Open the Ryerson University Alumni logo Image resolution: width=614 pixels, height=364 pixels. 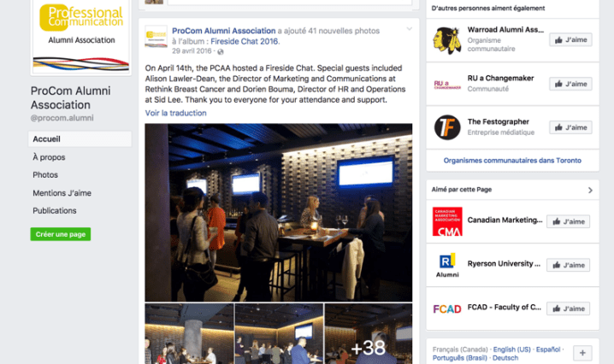[x=447, y=265]
